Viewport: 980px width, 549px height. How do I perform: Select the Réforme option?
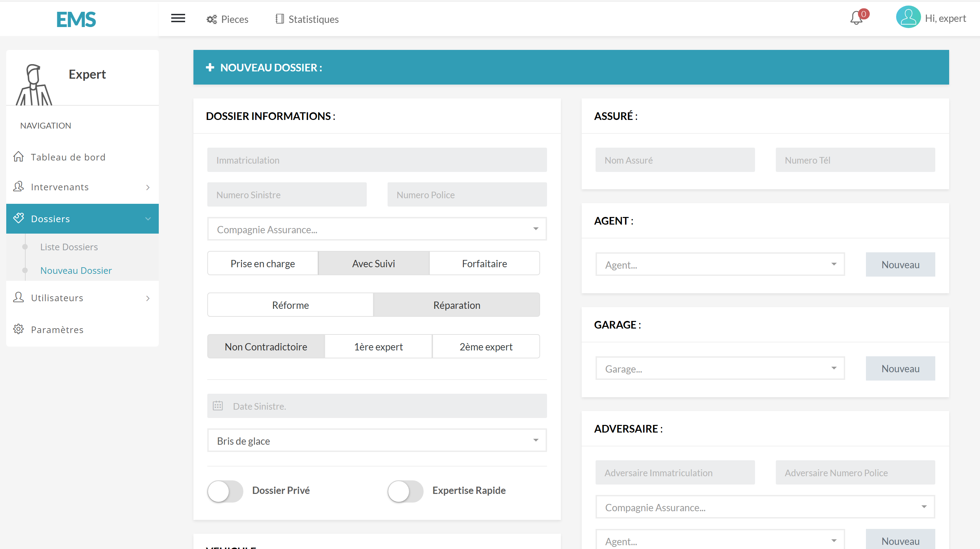pyautogui.click(x=290, y=305)
